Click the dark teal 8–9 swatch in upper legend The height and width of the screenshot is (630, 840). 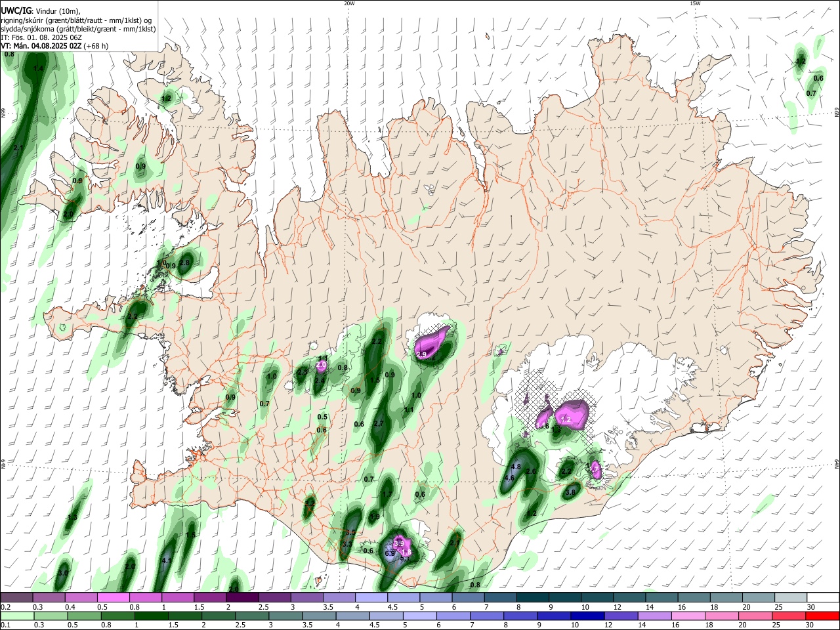[534, 598]
